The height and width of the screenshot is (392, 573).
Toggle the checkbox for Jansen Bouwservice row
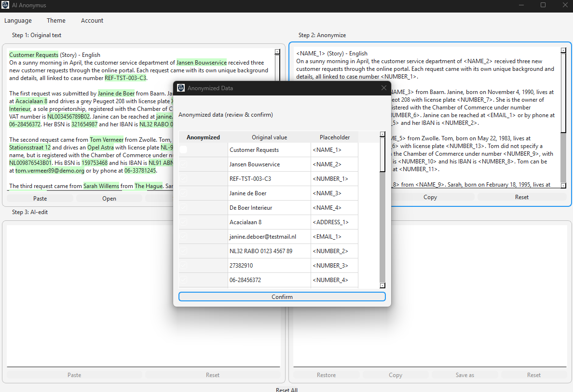pyautogui.click(x=183, y=164)
